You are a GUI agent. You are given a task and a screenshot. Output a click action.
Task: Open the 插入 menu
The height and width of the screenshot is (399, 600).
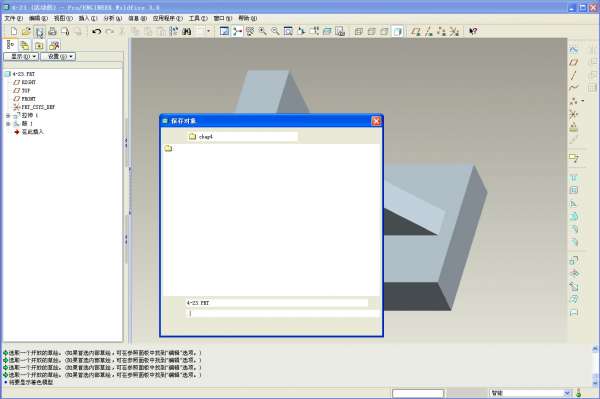pyautogui.click(x=88, y=18)
